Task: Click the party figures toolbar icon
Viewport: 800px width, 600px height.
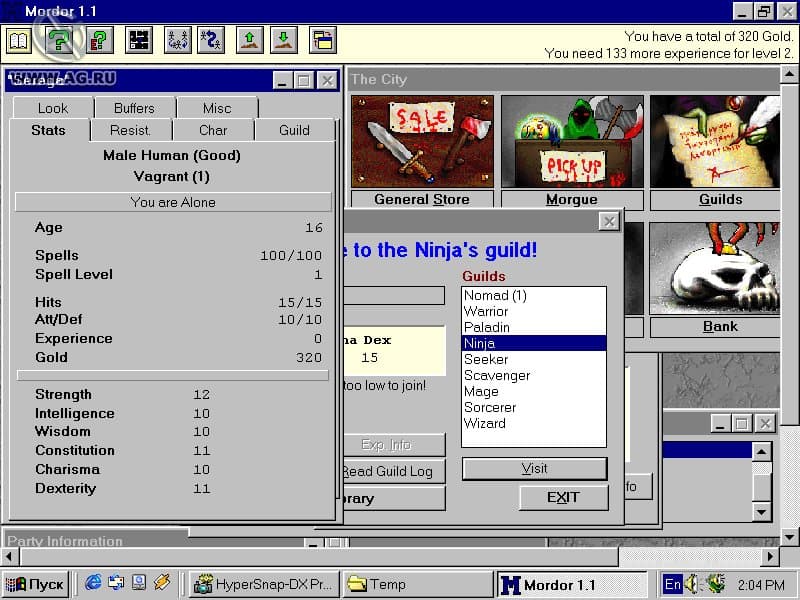Action: [178, 40]
